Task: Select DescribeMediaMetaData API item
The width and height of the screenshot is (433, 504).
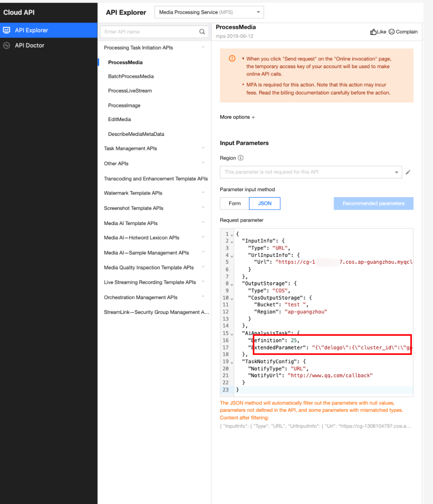Action: pyautogui.click(x=136, y=134)
